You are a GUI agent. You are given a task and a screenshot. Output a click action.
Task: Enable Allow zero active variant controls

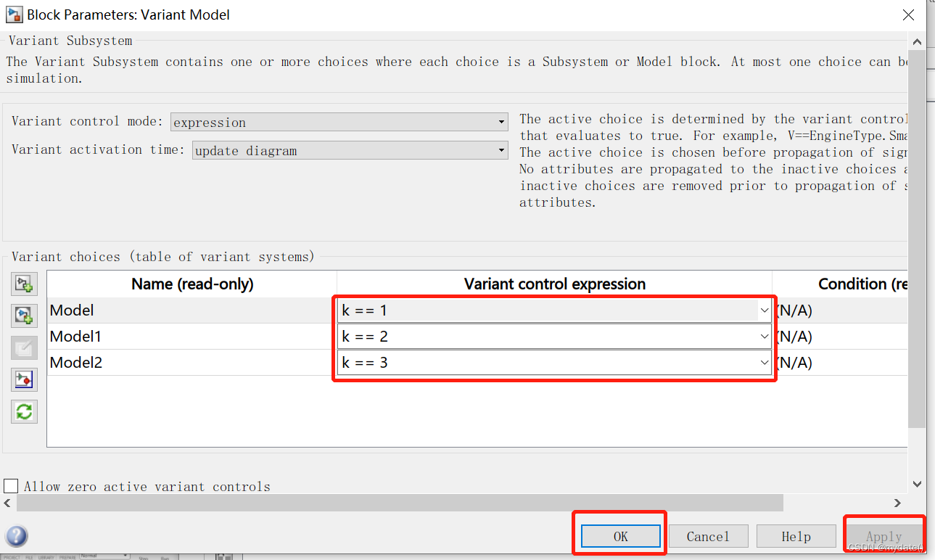[11, 485]
